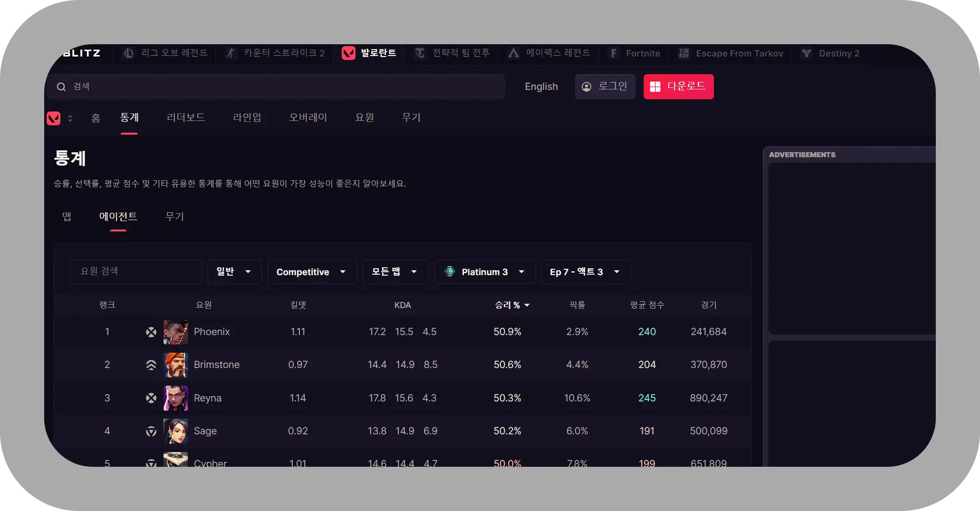Click the Escape From Tarkov icon
This screenshot has height=511, width=980.
tap(684, 54)
